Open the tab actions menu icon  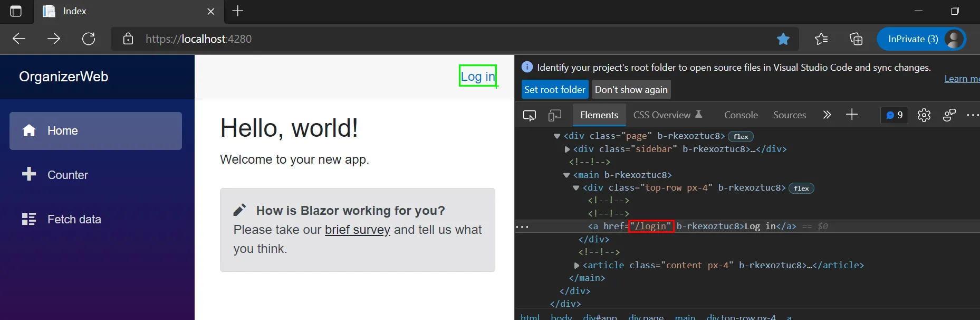coord(16,11)
